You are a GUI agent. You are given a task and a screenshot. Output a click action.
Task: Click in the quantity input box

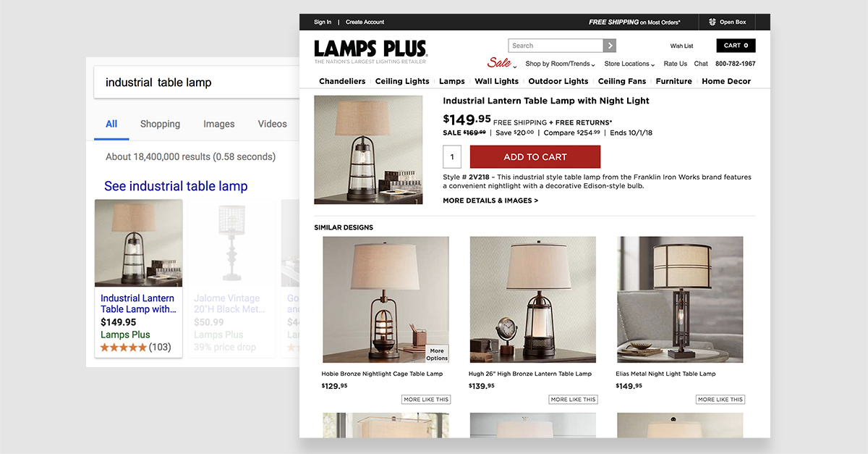[x=453, y=157]
